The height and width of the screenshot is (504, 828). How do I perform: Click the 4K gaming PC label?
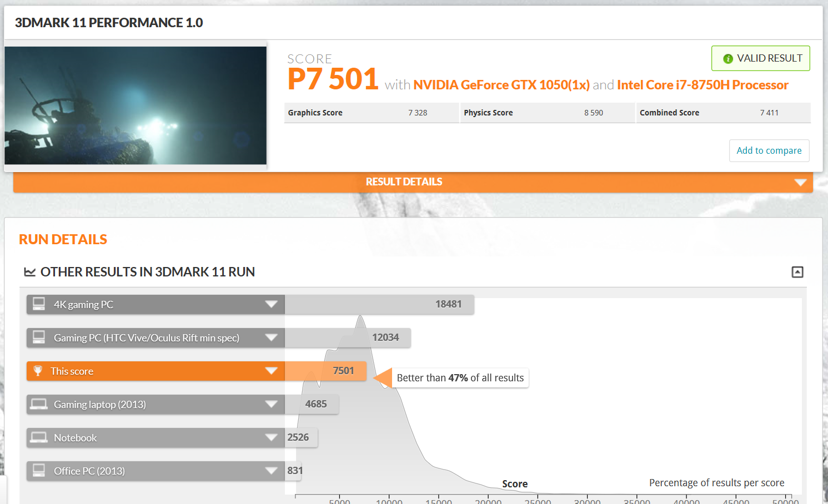pos(83,304)
